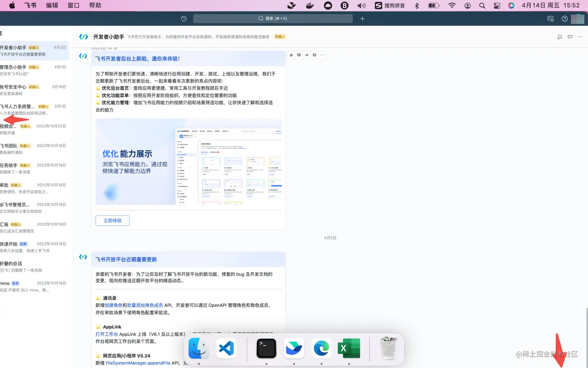This screenshot has height=368, width=588.
Task: Open the 视频会议 bot conversation dated 2022年10月25日
Action: tap(34, 129)
